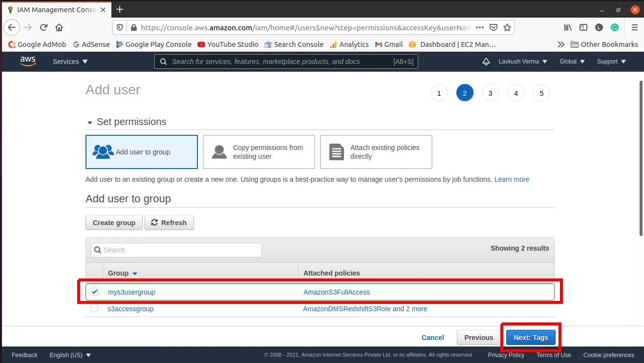Uncheck the mys3usergroup checkbox
The width and height of the screenshot is (644, 363).
[95, 292]
